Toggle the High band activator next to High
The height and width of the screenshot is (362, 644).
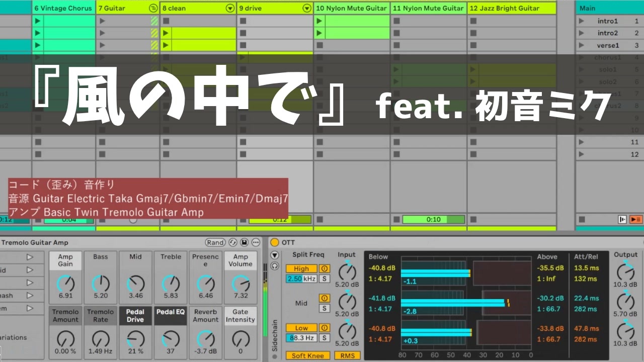(325, 269)
